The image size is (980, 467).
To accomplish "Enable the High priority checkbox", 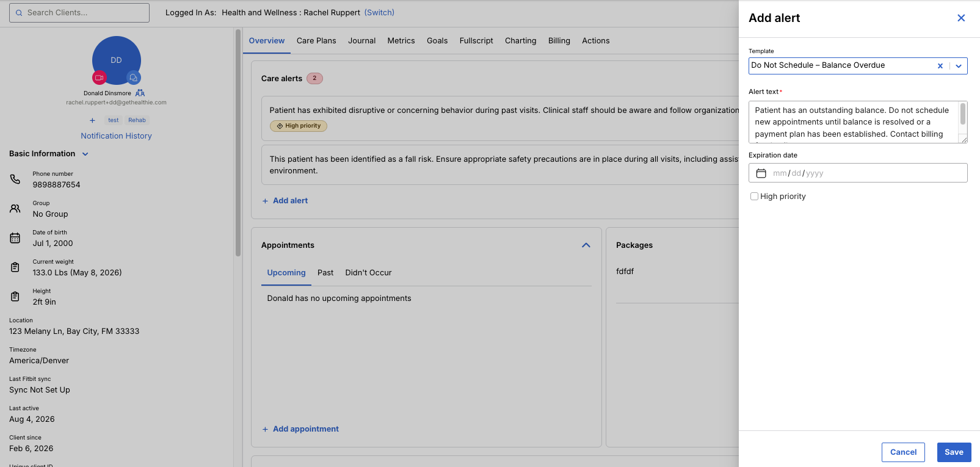I will pos(754,197).
